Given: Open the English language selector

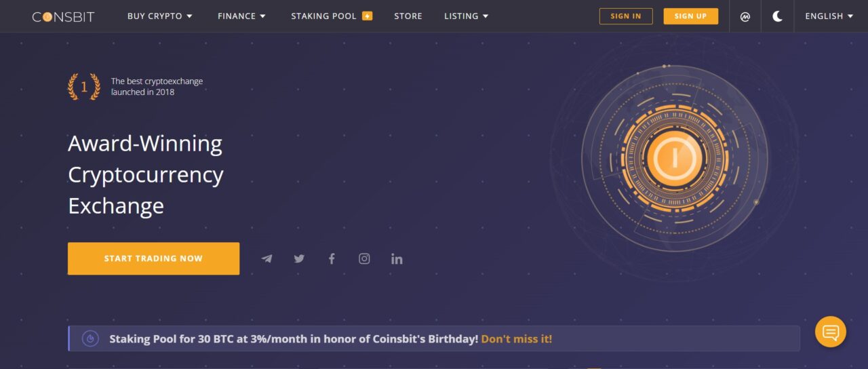Looking at the screenshot, I should click(x=829, y=16).
